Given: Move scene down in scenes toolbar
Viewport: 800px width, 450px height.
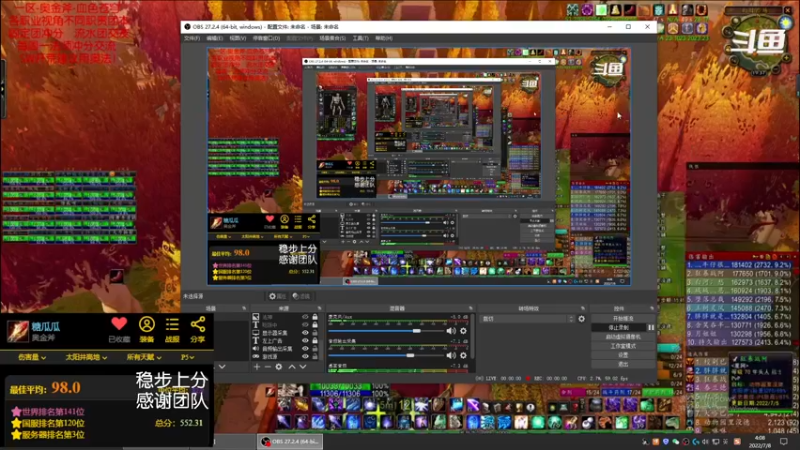Looking at the screenshot, I should point(222,366).
